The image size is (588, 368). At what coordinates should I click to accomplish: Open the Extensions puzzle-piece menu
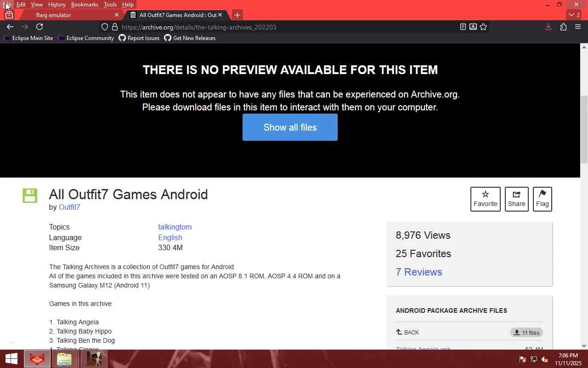[x=563, y=27]
